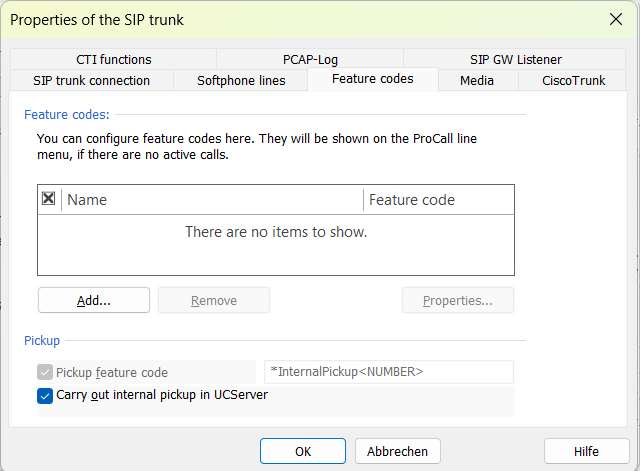Click Add... to create feature code
This screenshot has width=640, height=471.
(94, 300)
